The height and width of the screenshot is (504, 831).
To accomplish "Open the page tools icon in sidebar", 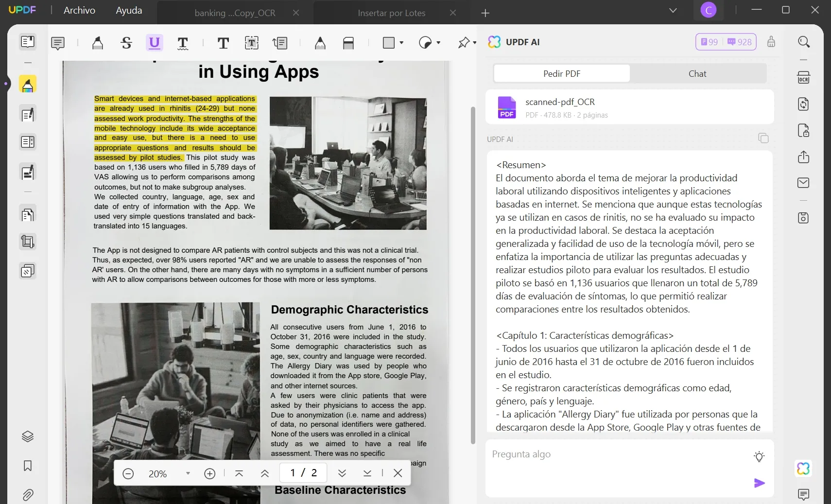I will (28, 214).
